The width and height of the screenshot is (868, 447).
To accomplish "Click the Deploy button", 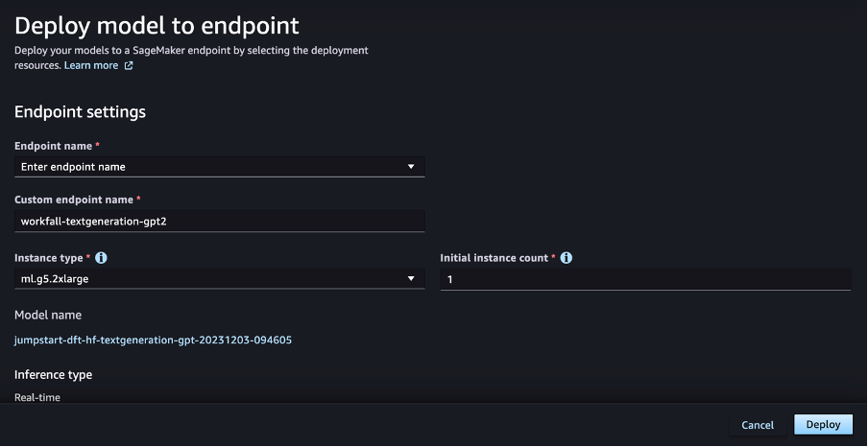I will (823, 424).
